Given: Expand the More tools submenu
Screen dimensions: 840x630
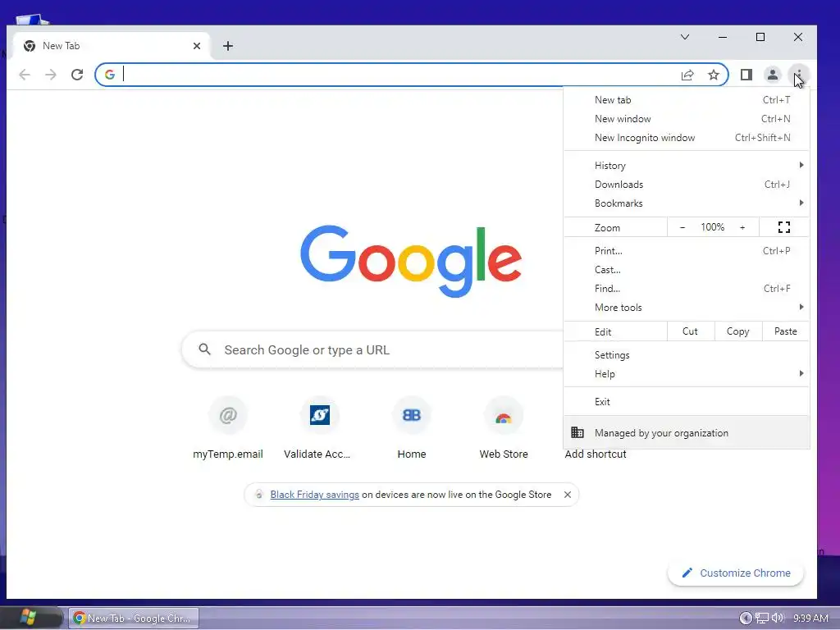Looking at the screenshot, I should click(687, 308).
